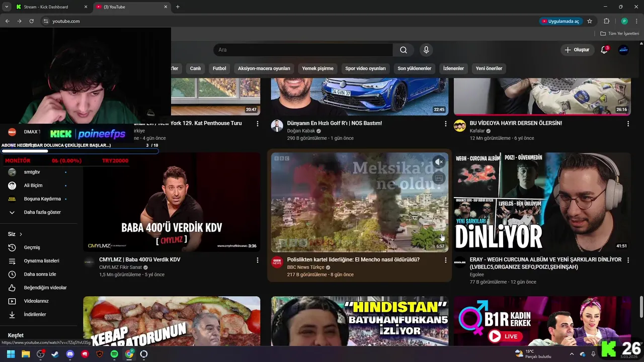Click the page vertical scrollbar thumb
This screenshot has height=362, width=644.
click(x=641, y=308)
